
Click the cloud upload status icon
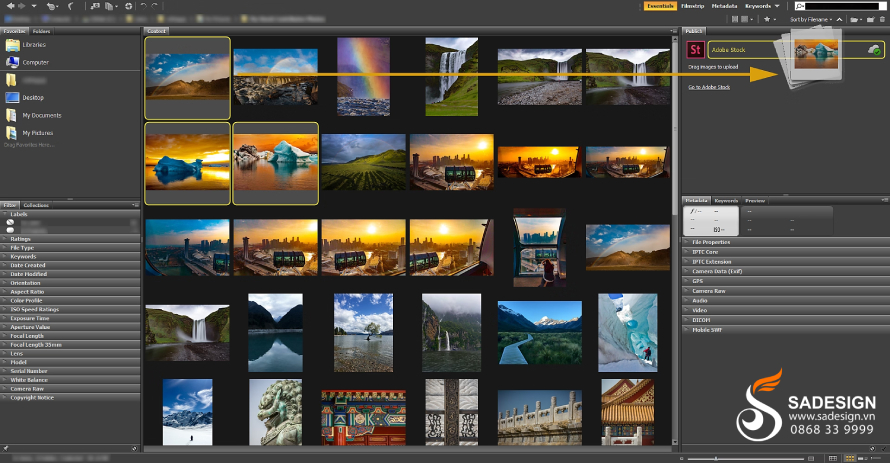[x=875, y=50]
